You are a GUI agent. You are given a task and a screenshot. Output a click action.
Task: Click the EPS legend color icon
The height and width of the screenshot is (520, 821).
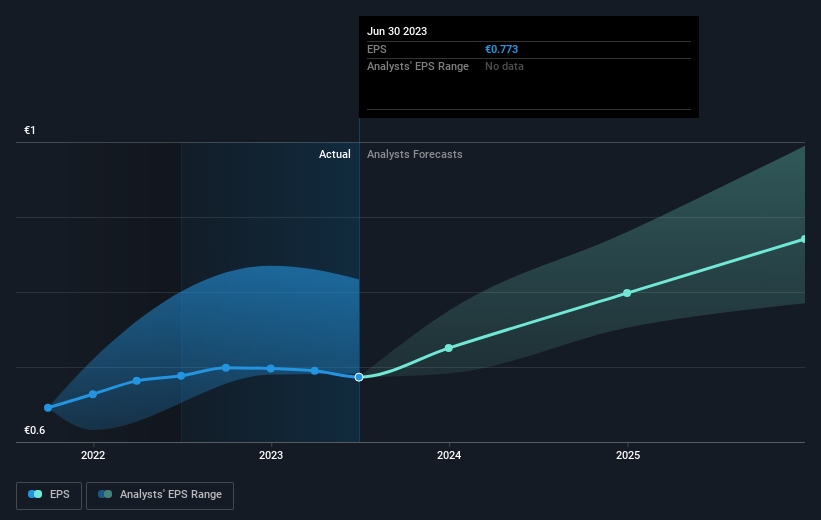[x=35, y=494]
